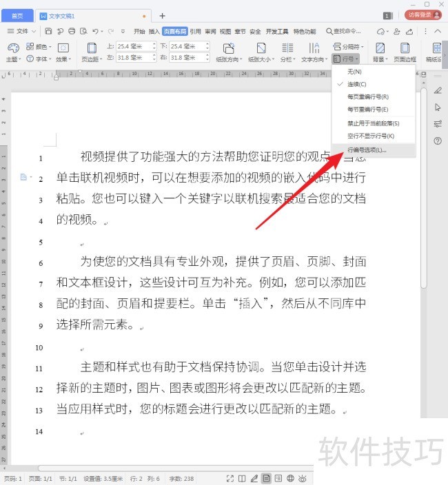Click the 背景 background icon
448x485 pixels.
coord(380,48)
